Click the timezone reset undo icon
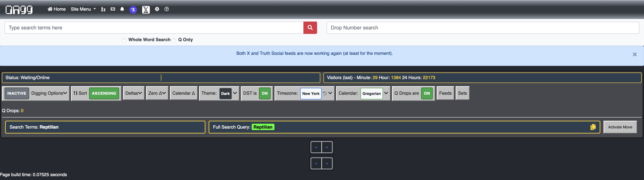This screenshot has width=644, height=180. (325, 93)
